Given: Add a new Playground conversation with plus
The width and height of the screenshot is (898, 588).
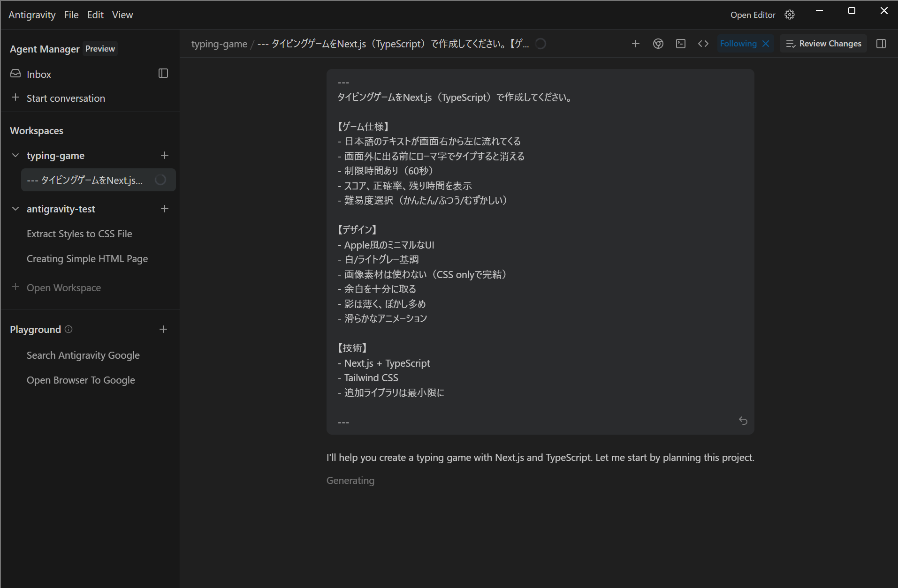Looking at the screenshot, I should pyautogui.click(x=163, y=329).
